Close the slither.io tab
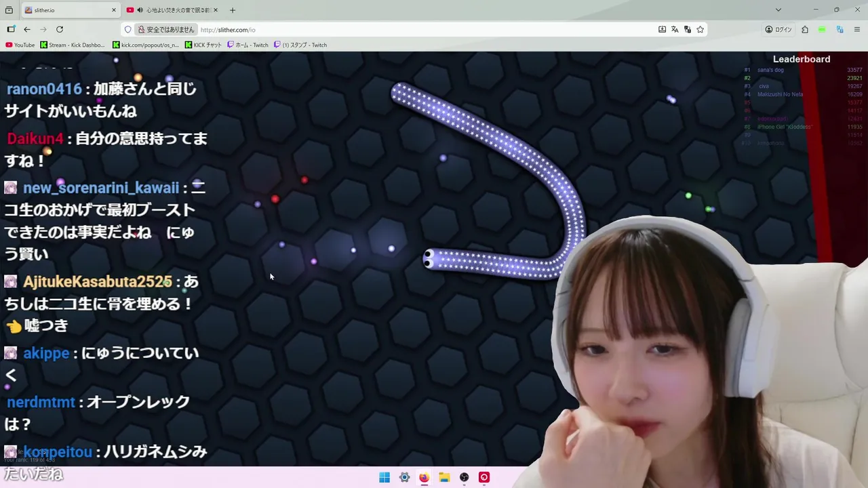The width and height of the screenshot is (868, 488). click(x=114, y=10)
